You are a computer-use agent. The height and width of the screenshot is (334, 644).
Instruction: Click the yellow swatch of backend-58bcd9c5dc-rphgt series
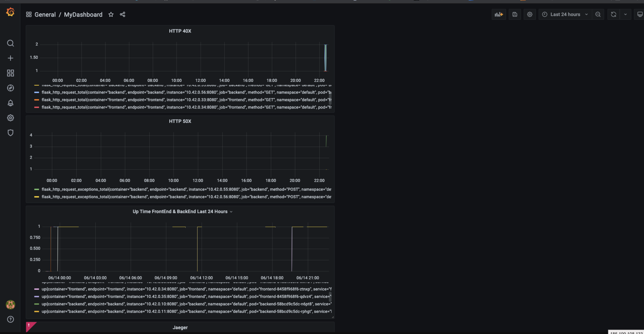pyautogui.click(x=37, y=311)
